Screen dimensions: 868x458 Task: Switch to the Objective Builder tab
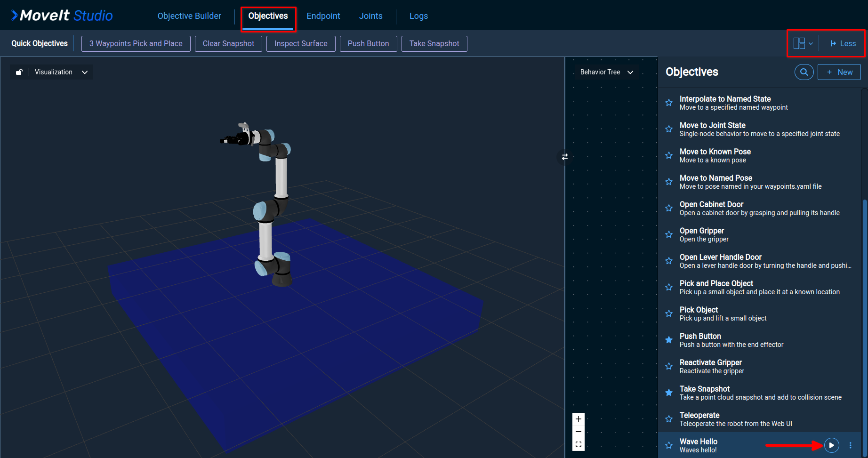189,16
